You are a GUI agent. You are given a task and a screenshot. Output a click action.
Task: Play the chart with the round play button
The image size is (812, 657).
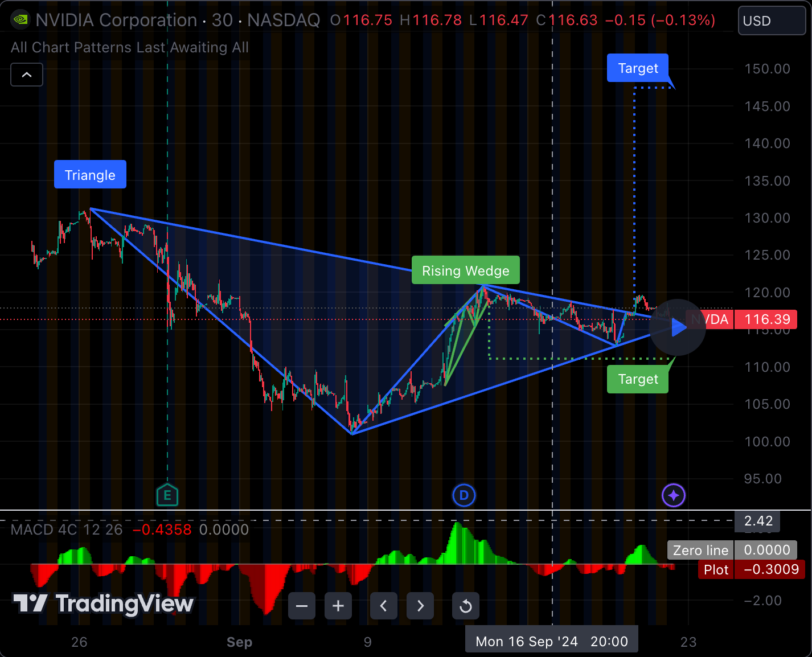pyautogui.click(x=678, y=327)
